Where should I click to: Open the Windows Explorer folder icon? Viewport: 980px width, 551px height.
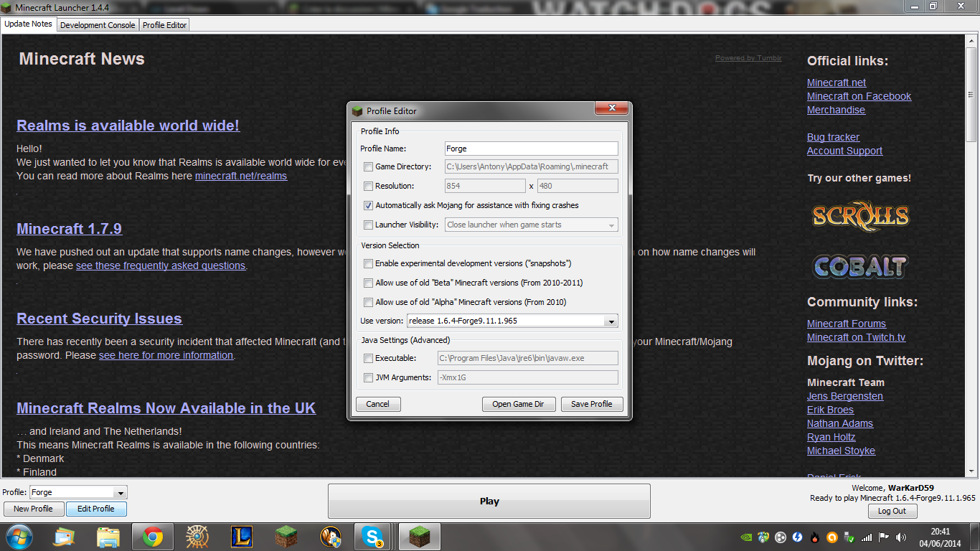point(108,537)
